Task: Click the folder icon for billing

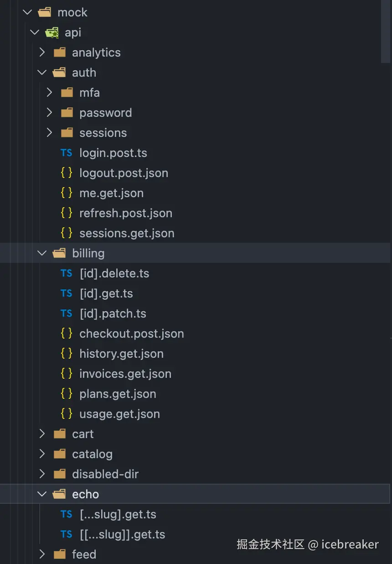Action: click(59, 253)
